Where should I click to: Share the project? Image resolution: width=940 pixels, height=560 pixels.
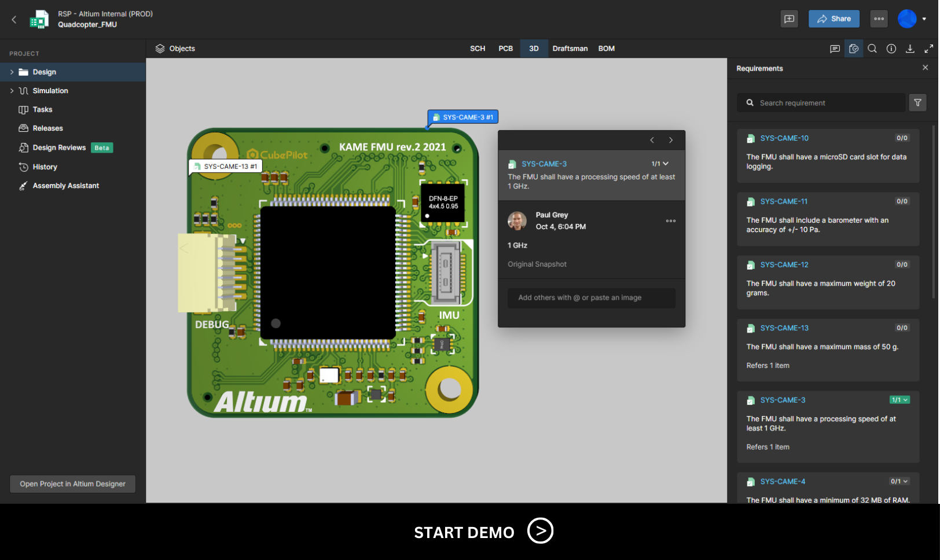[x=834, y=19]
